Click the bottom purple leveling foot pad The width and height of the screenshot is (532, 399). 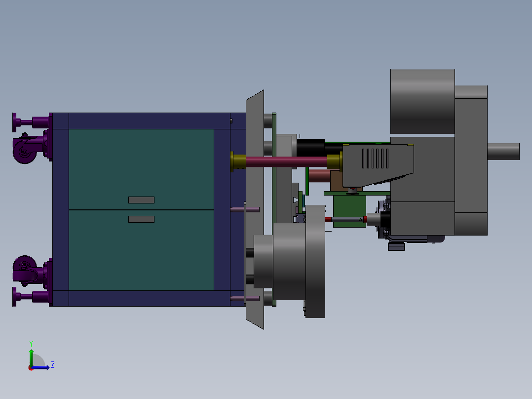click(14, 297)
